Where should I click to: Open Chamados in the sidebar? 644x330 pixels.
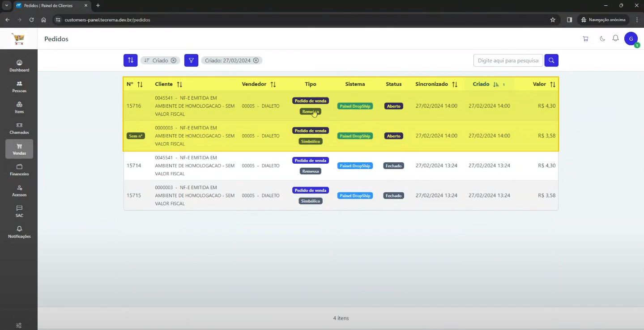19,128
